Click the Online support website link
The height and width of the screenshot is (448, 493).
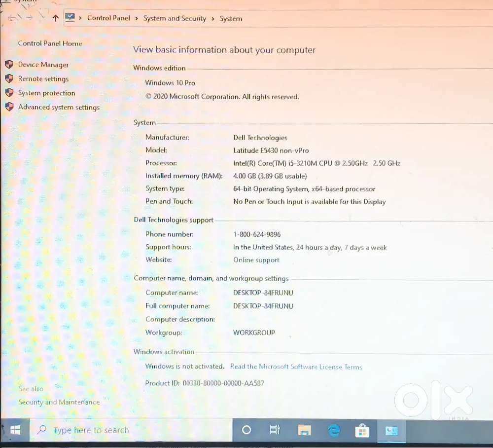pyautogui.click(x=256, y=260)
